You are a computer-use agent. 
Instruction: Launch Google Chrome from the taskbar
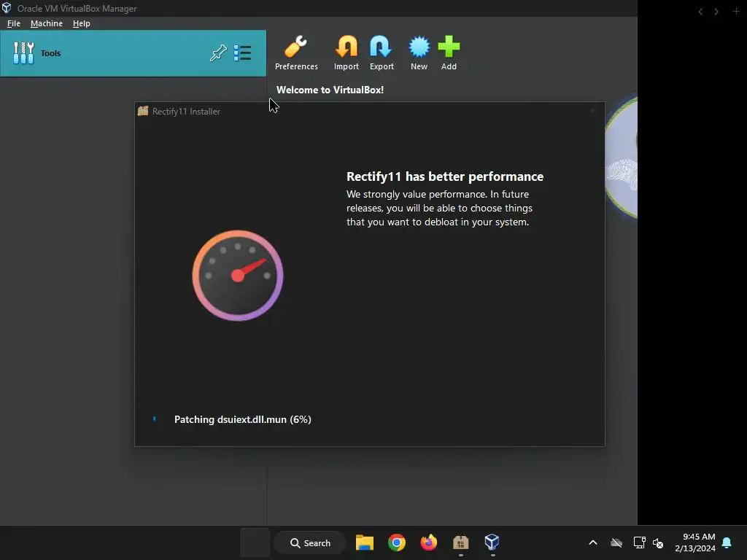click(x=396, y=542)
